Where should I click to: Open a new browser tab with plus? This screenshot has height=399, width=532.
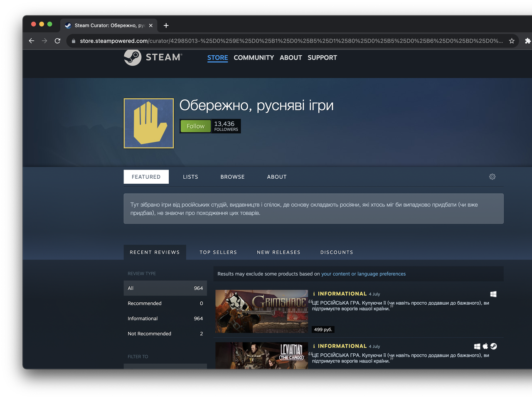point(166,25)
